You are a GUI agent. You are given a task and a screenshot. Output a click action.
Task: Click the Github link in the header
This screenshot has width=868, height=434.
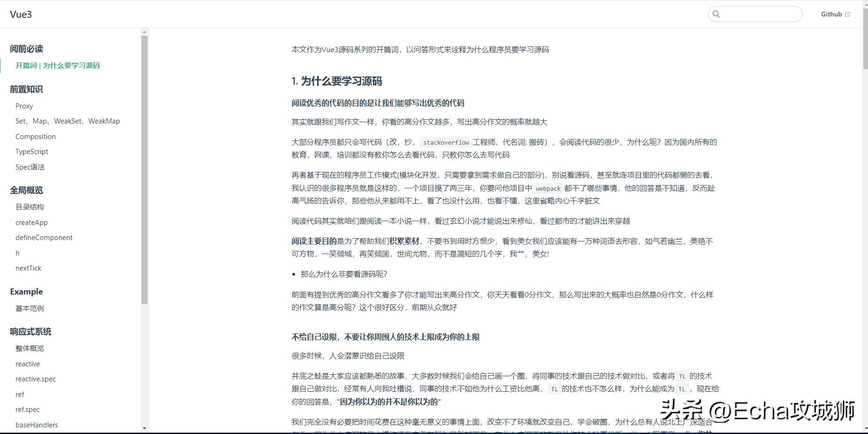[831, 14]
